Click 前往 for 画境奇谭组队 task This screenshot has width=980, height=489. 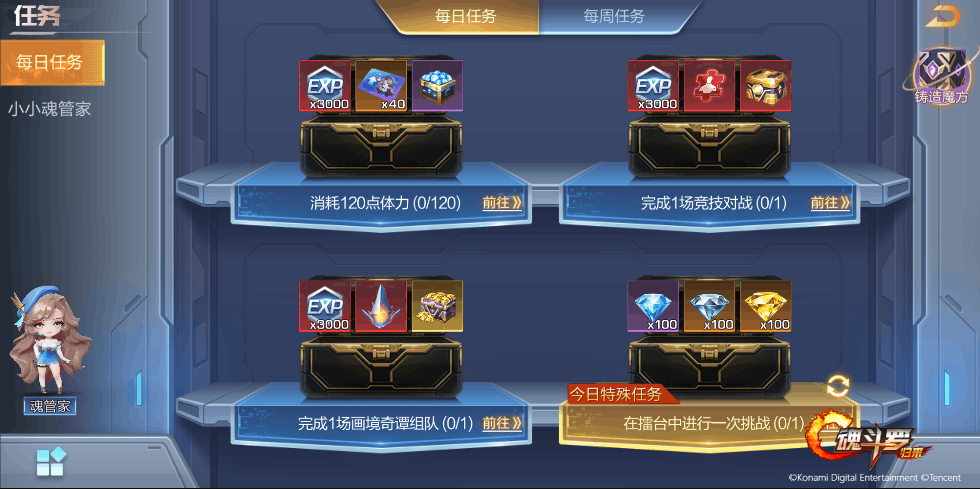coord(502,423)
